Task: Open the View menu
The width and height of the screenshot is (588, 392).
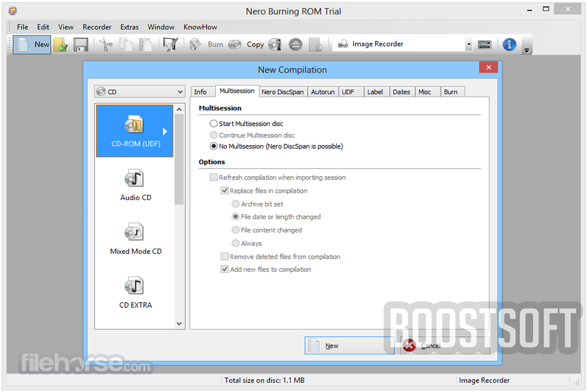Action: (x=66, y=27)
